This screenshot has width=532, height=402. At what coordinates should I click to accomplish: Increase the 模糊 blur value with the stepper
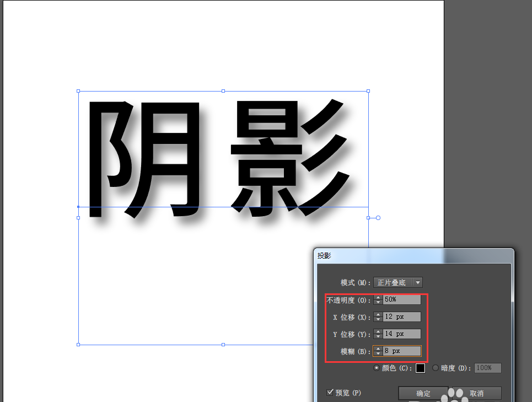(x=378, y=349)
